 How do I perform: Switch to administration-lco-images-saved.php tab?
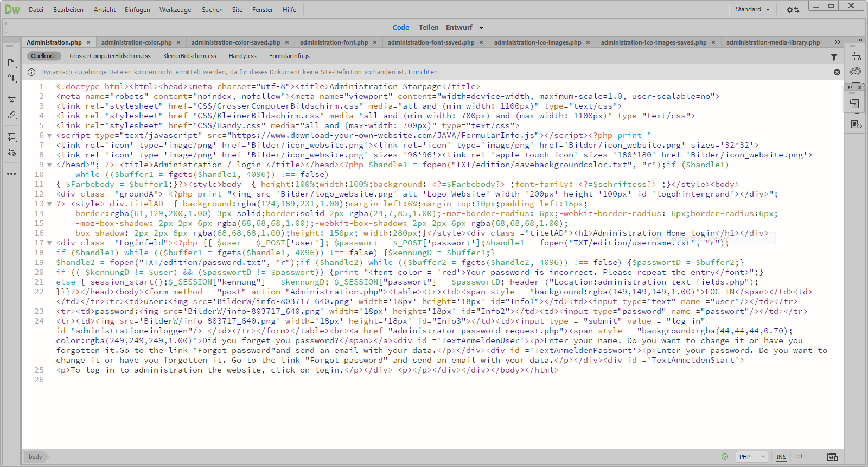pyautogui.click(x=654, y=42)
